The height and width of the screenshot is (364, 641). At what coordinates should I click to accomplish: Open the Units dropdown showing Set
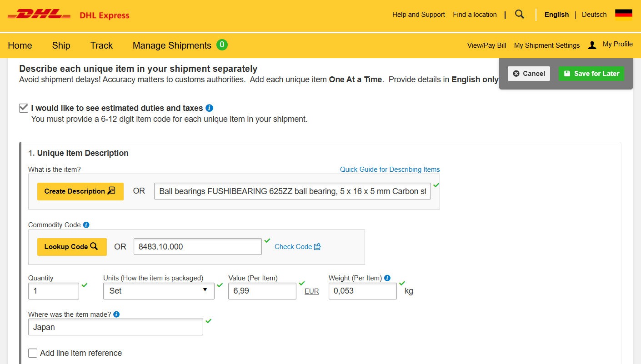click(159, 291)
